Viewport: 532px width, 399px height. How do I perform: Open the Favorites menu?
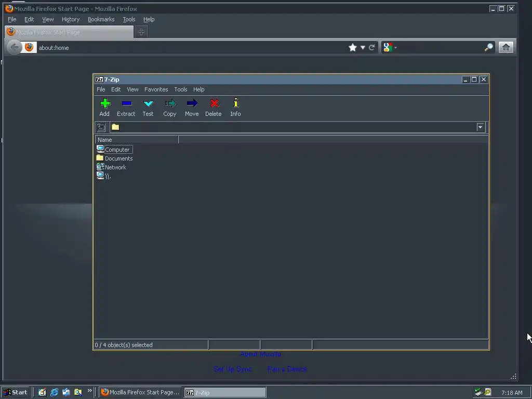coord(156,89)
